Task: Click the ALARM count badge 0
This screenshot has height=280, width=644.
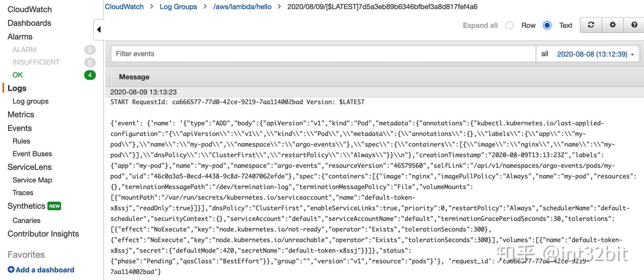Action: click(90, 50)
